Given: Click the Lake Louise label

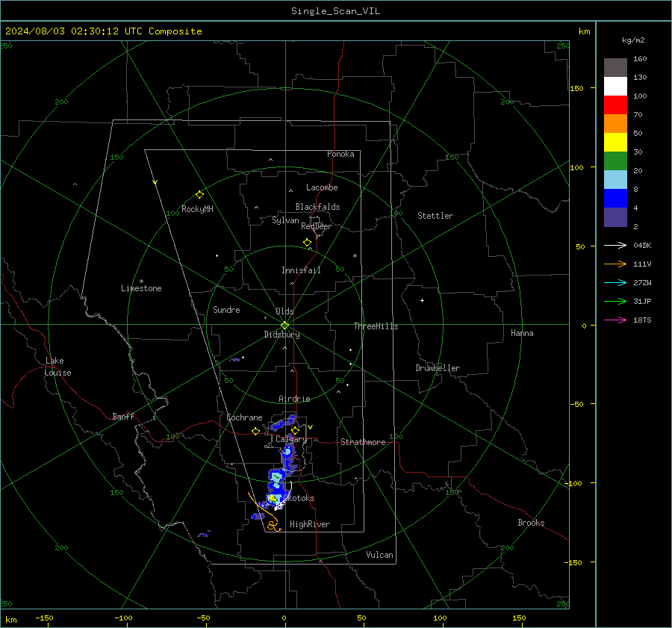Looking at the screenshot, I should (x=57, y=367).
